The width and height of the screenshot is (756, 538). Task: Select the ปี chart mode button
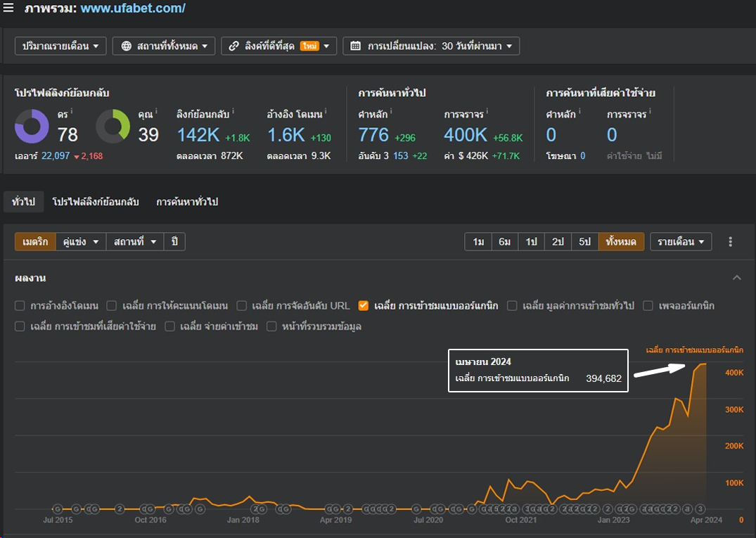tap(174, 241)
